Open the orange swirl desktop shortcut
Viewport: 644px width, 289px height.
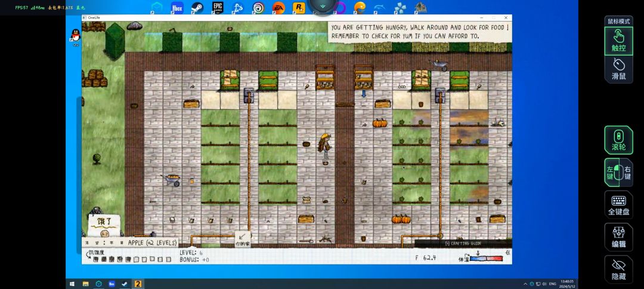tap(360, 8)
